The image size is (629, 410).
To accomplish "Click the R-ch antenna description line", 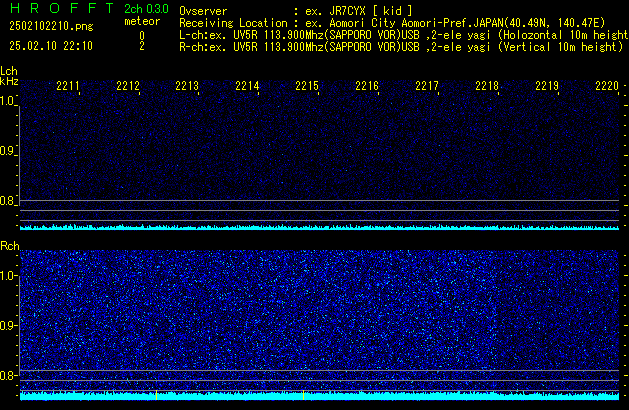I will tap(401, 47).
